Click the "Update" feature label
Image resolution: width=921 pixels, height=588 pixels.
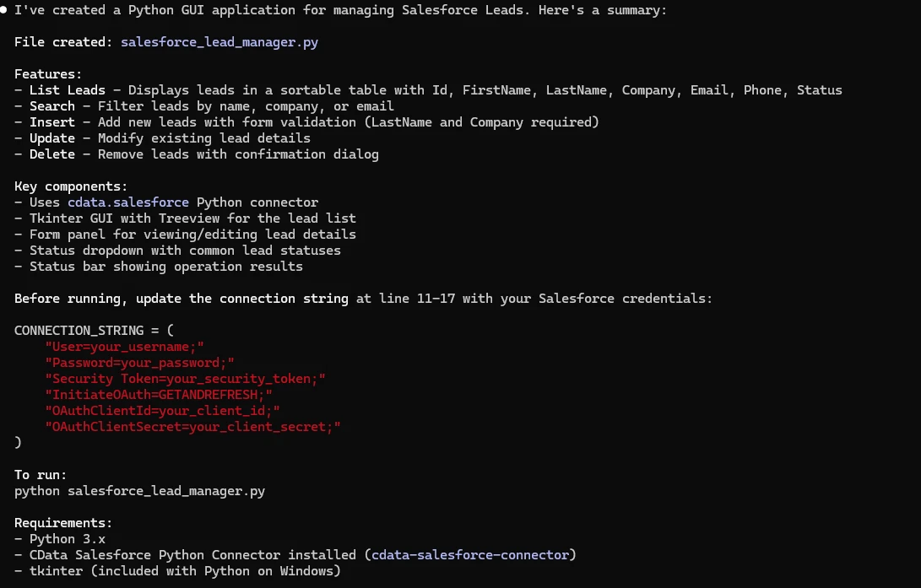point(52,138)
